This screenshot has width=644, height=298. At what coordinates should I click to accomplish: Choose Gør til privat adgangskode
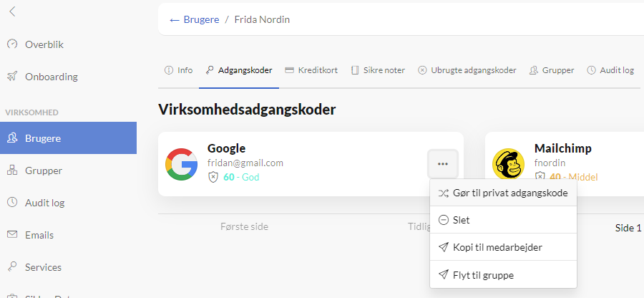click(503, 193)
